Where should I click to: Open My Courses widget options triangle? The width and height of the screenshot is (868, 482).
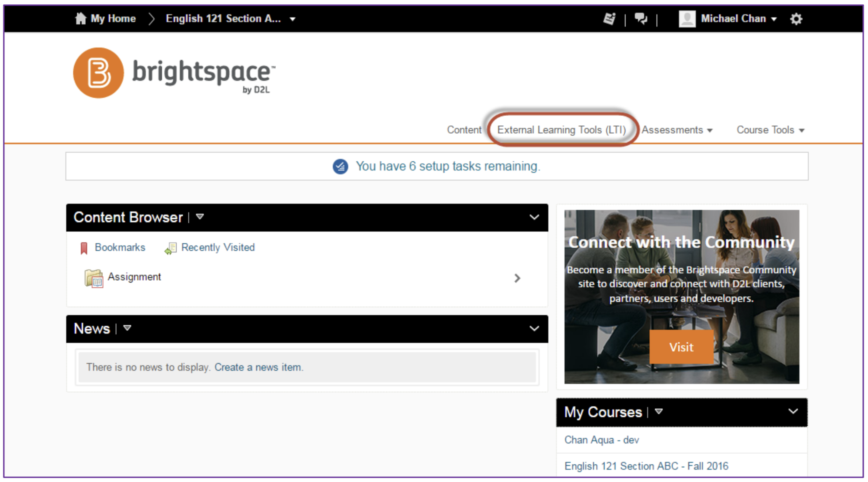click(658, 412)
